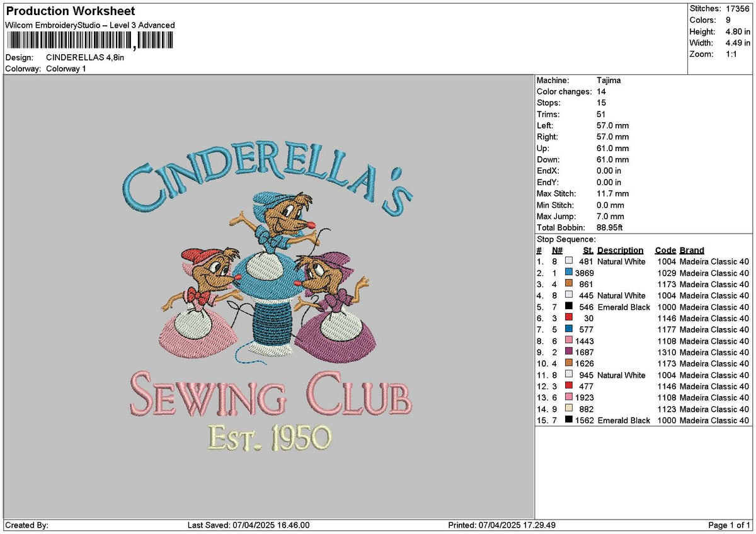Screen dimensions: 756x534
Task: Select the dark blue swatch beside 577
Action: tap(569, 329)
